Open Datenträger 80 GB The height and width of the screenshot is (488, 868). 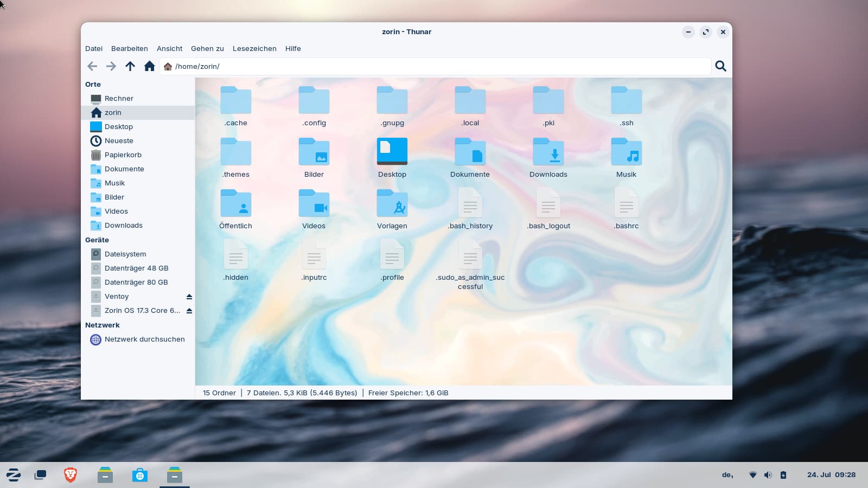pos(138,282)
